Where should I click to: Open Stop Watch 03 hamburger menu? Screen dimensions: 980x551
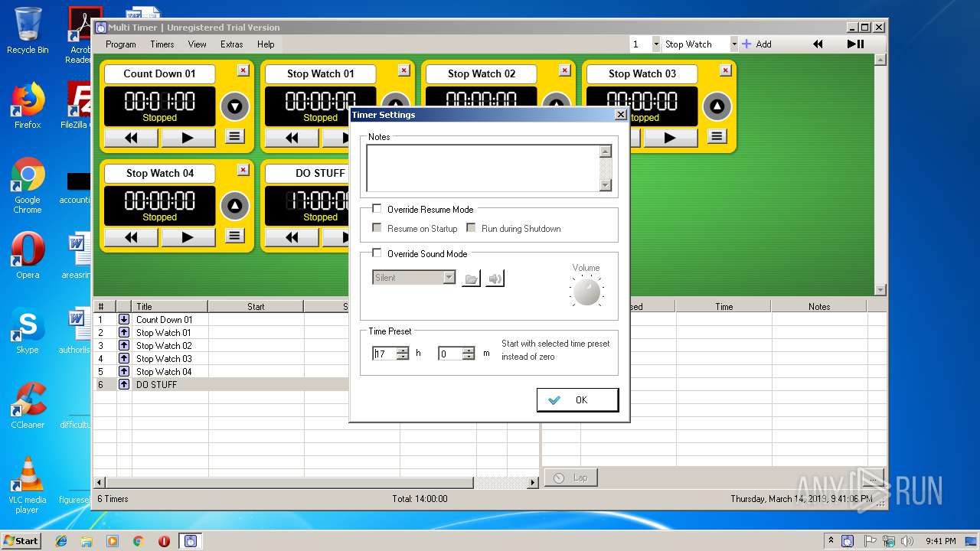717,137
